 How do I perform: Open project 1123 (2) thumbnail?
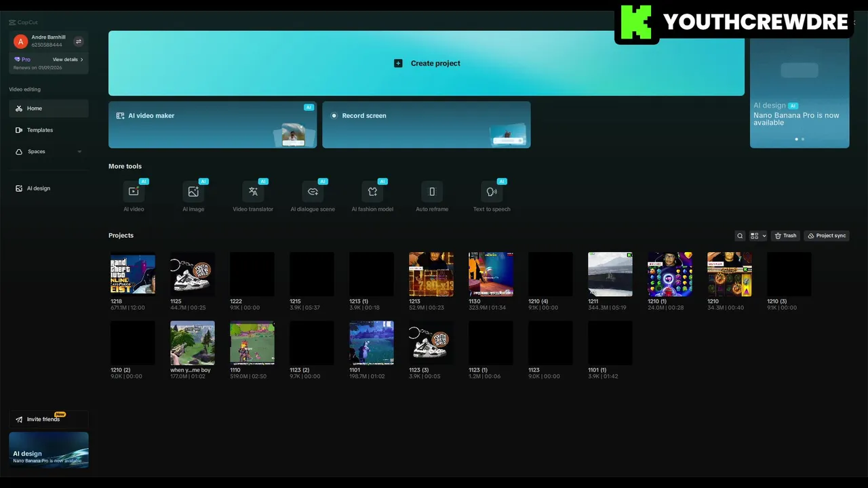click(312, 343)
